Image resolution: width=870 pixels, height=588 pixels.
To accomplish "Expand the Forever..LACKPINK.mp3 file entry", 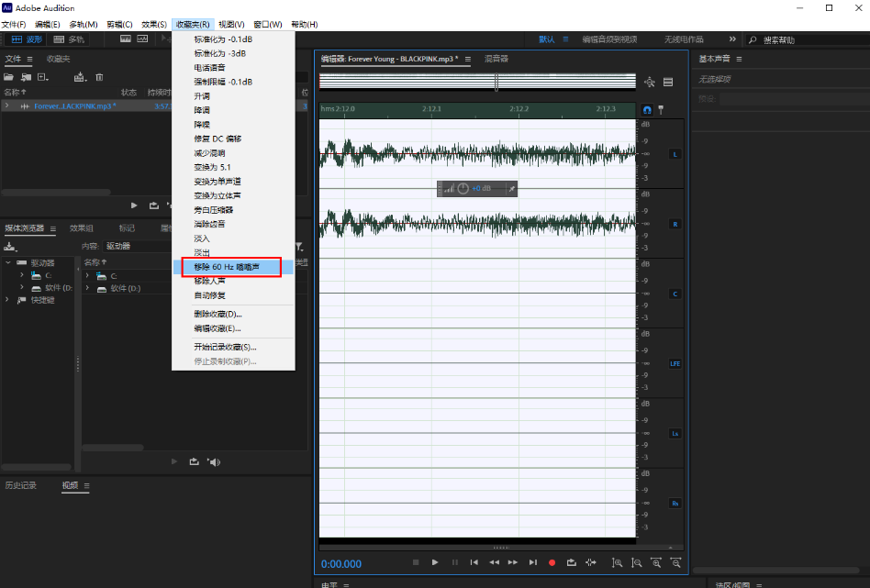I will 7,106.
